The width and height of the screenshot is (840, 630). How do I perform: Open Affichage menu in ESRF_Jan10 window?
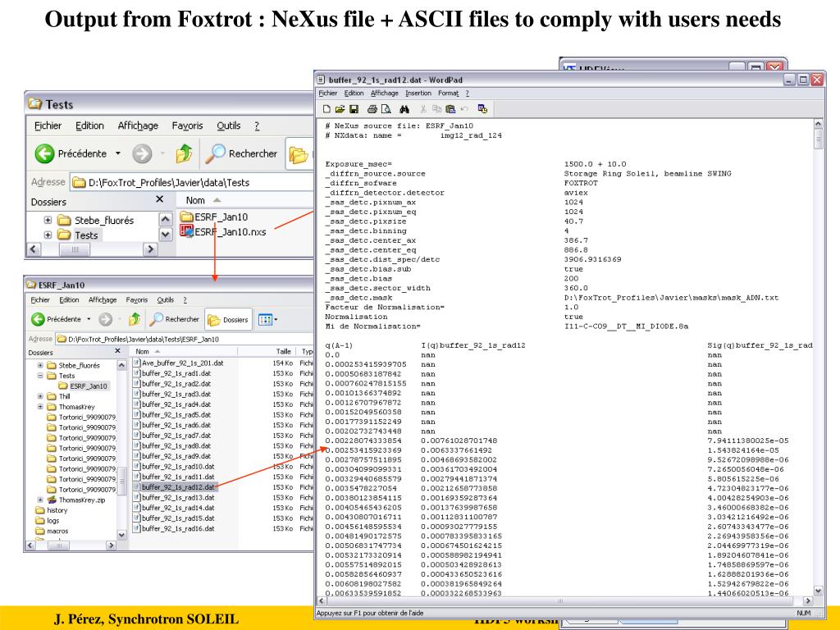click(x=103, y=300)
